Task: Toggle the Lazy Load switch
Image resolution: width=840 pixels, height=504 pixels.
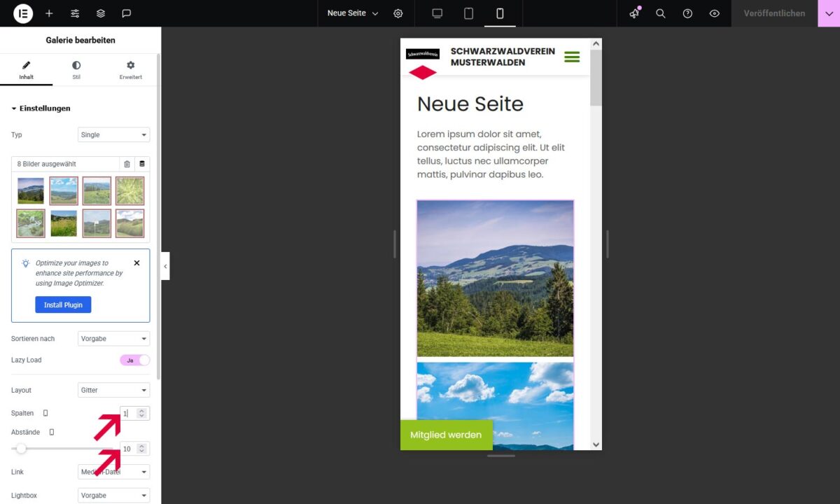Action: pyautogui.click(x=135, y=360)
